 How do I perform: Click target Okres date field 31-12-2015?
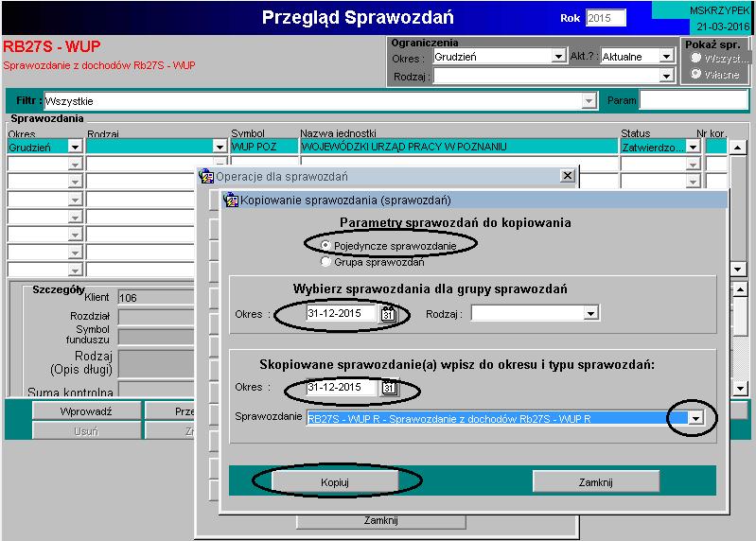pos(342,388)
